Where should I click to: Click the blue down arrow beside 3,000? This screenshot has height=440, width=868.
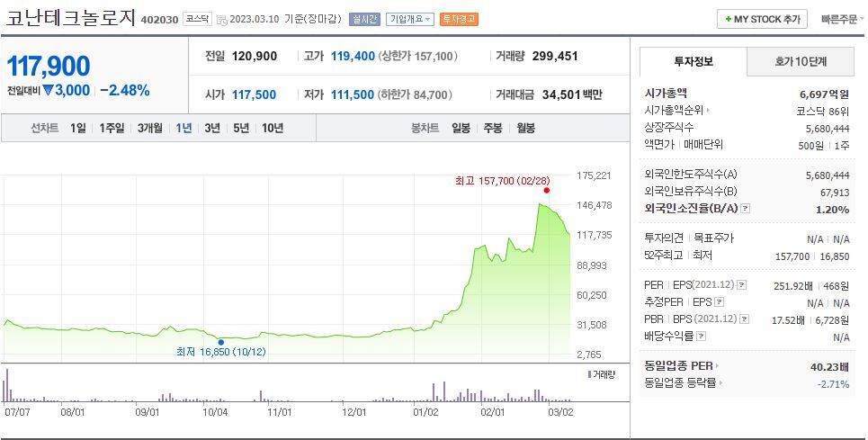tap(48, 90)
